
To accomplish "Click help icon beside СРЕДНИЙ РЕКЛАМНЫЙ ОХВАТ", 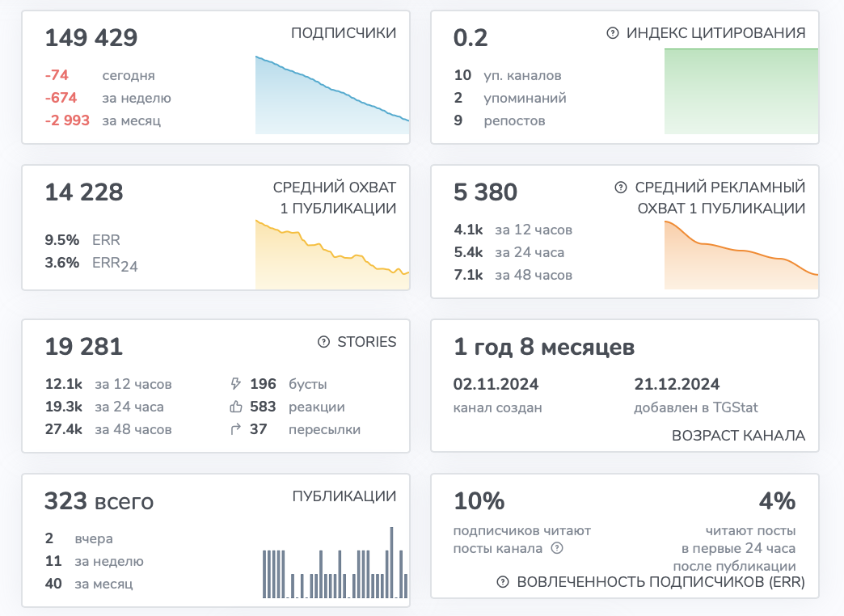I will pyautogui.click(x=621, y=188).
